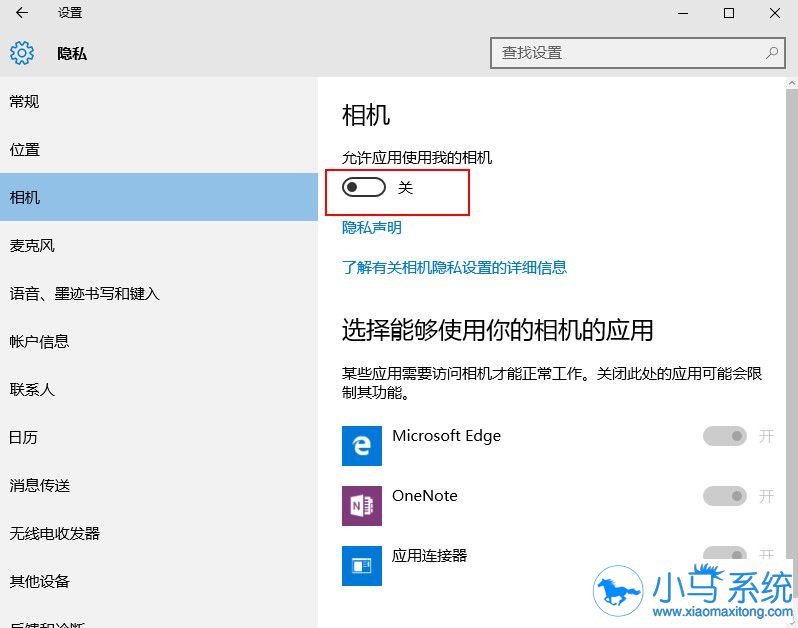This screenshot has height=628, width=798.
Task: Open the 日历 privacy category
Action: point(159,438)
